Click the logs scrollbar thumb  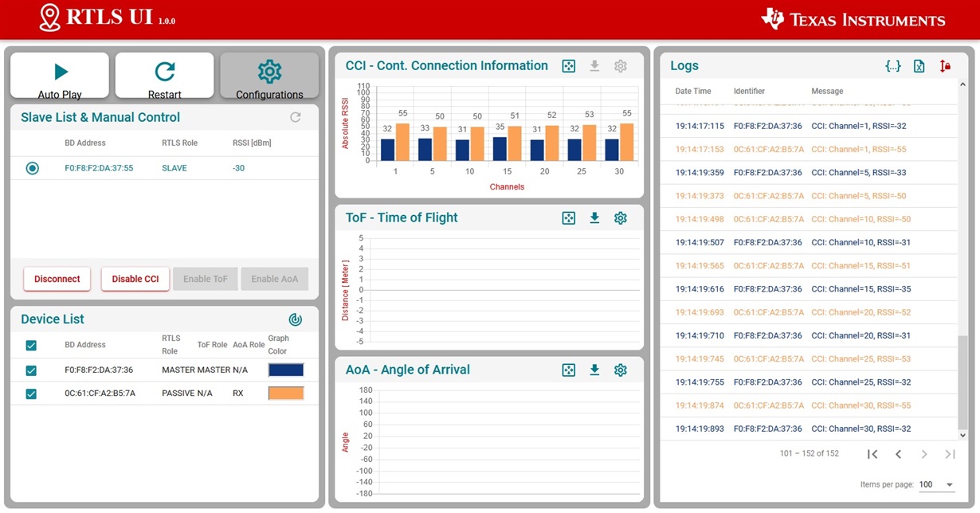(x=962, y=382)
